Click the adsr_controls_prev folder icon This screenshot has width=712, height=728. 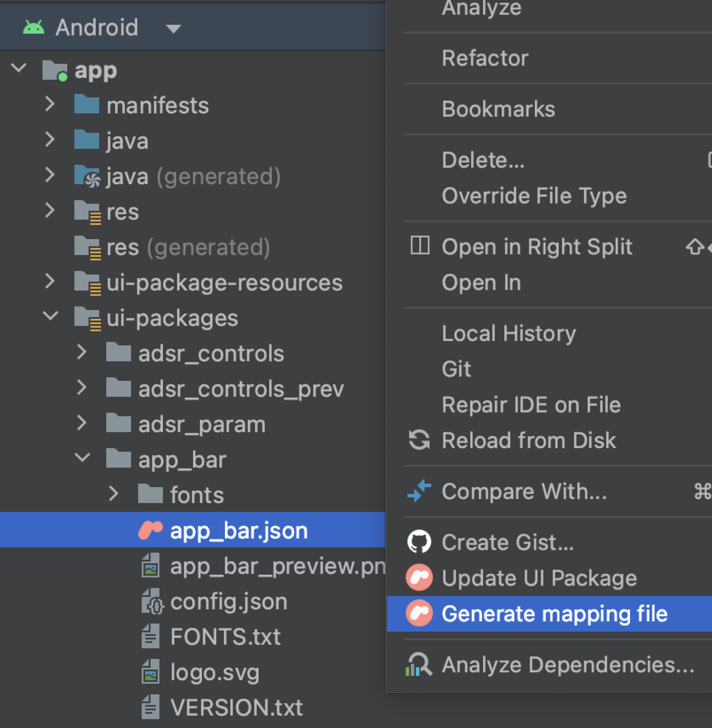tap(119, 387)
